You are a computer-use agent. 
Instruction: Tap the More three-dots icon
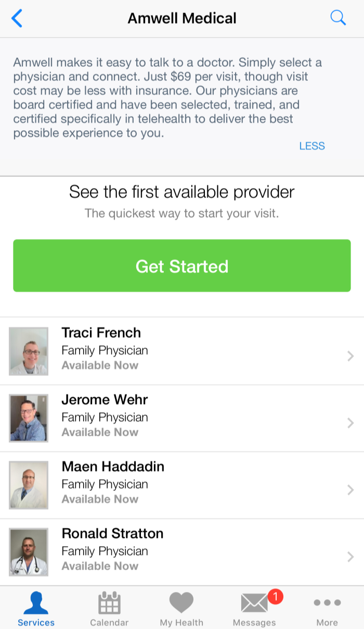[x=327, y=603]
